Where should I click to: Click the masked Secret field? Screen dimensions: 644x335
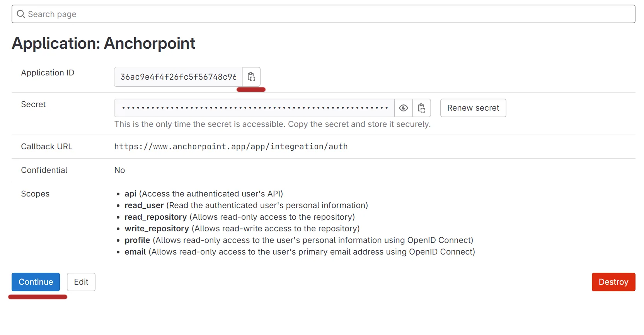click(x=254, y=108)
